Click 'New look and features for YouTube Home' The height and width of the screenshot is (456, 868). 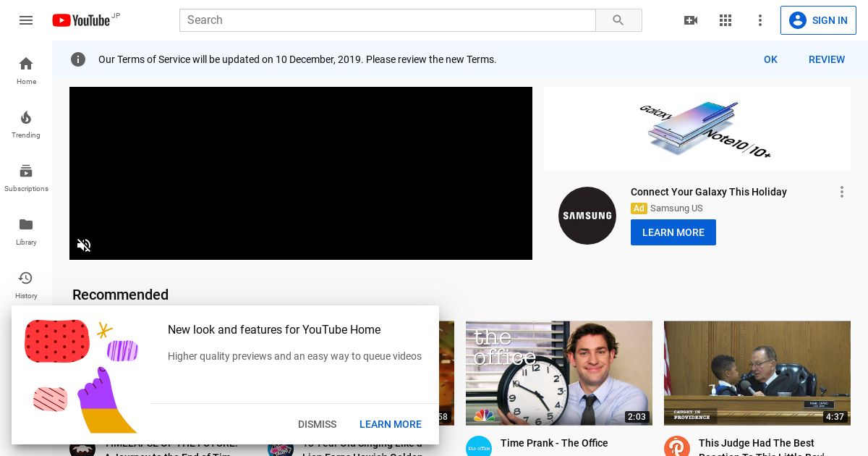(274, 329)
